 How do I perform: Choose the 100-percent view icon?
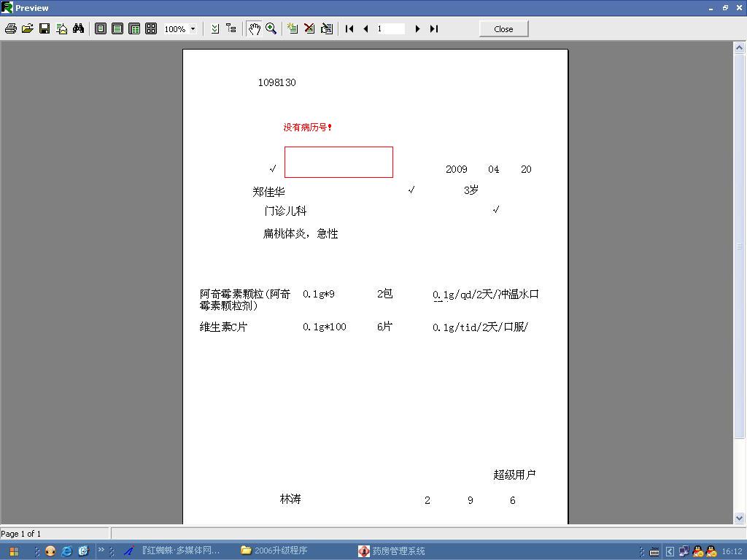[x=134, y=28]
